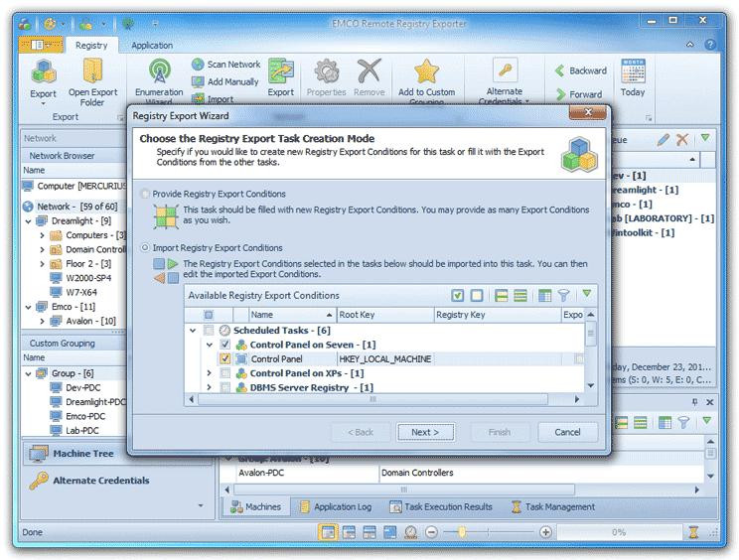The image size is (739, 560).
Task: Switch to Task Execution Results tab
Action: pyautogui.click(x=441, y=506)
